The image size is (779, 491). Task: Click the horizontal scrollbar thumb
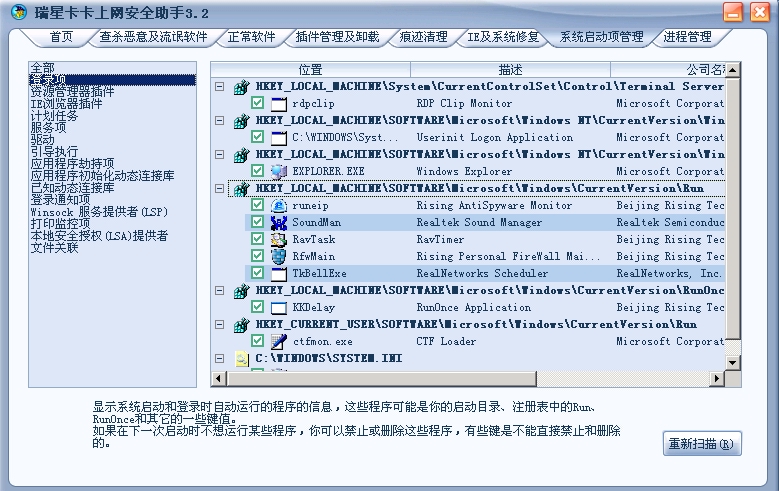382,379
